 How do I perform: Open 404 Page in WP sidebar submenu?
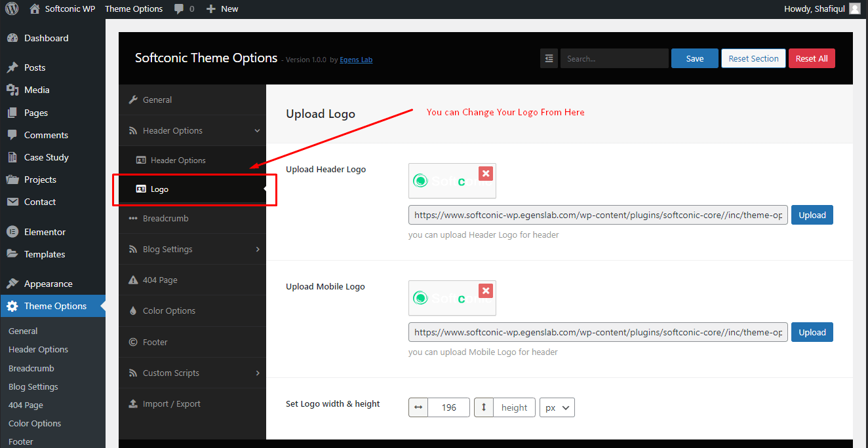[26, 405]
